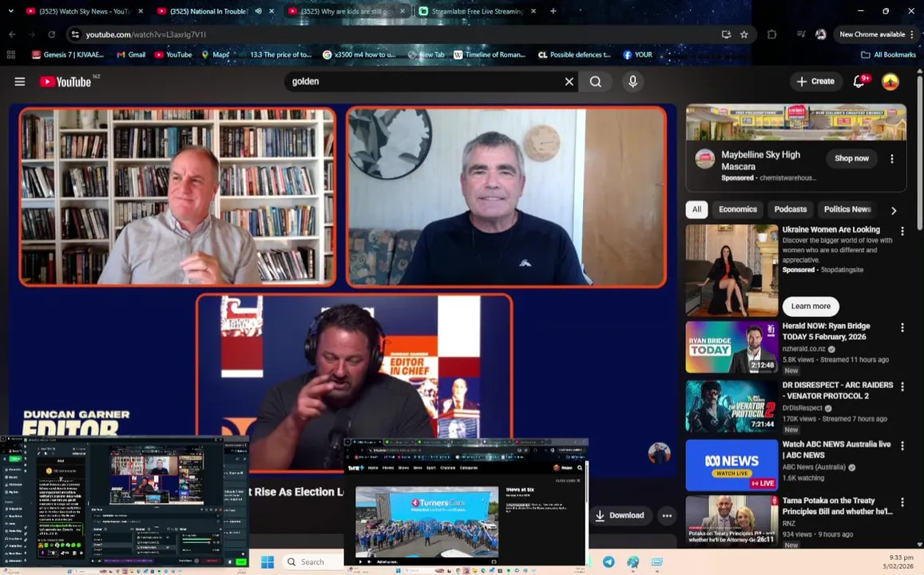
Task: Click 'Shop now' on the Maybelline ad
Action: coord(851,158)
